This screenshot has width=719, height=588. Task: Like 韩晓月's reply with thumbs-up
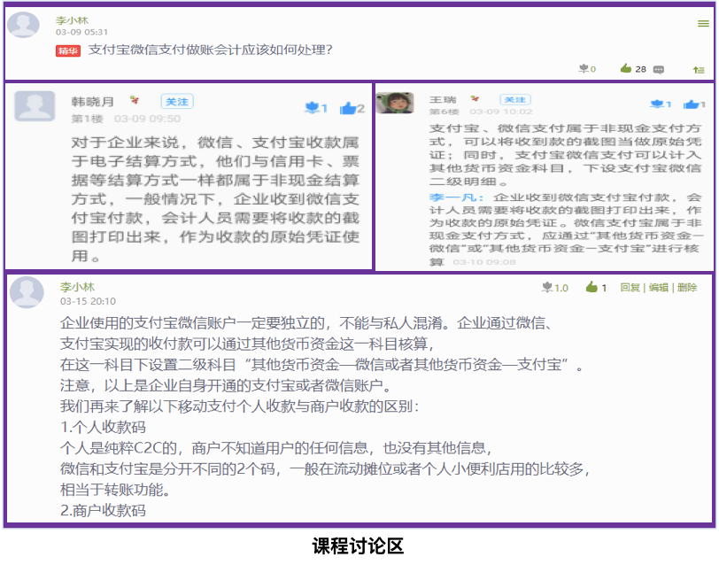348,108
